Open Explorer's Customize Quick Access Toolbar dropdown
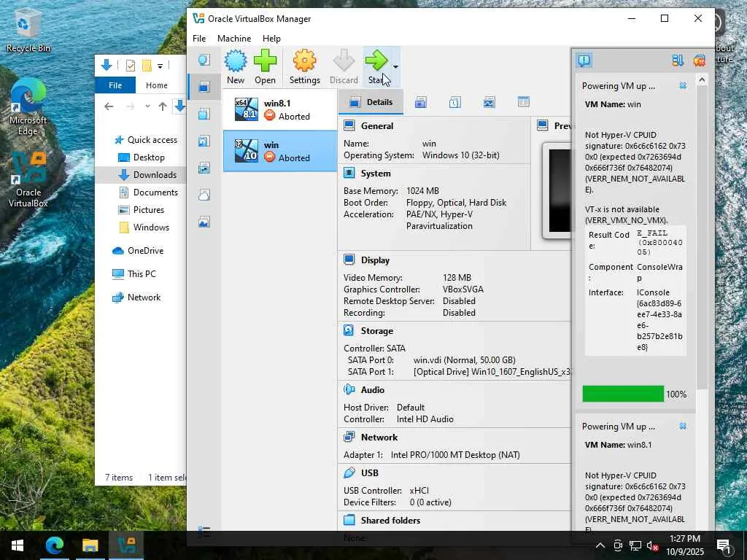The image size is (747, 560). (x=160, y=66)
